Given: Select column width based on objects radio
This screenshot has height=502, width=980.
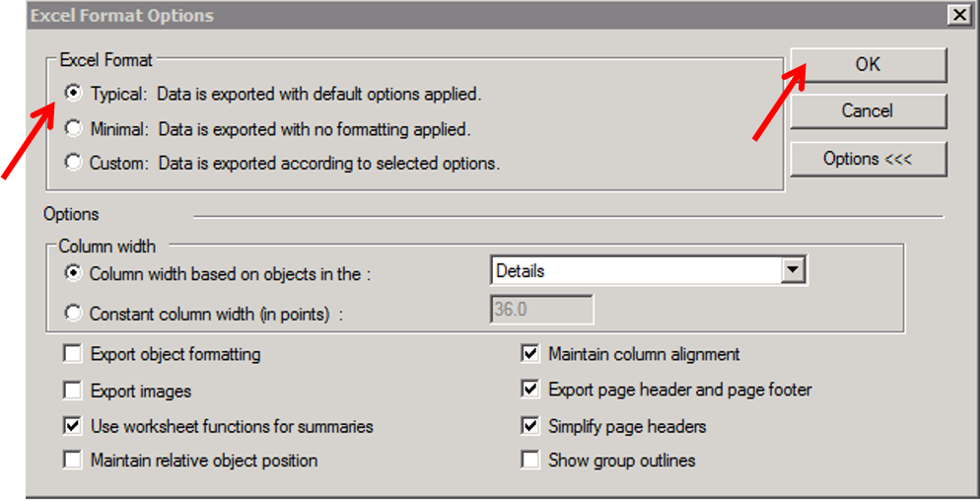Looking at the screenshot, I should tap(72, 273).
